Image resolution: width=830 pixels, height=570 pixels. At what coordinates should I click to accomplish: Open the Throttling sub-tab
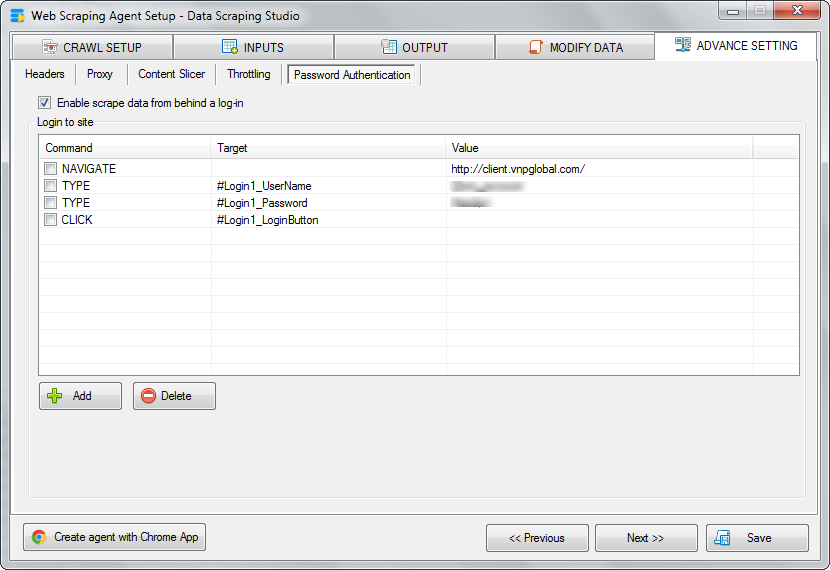(249, 74)
